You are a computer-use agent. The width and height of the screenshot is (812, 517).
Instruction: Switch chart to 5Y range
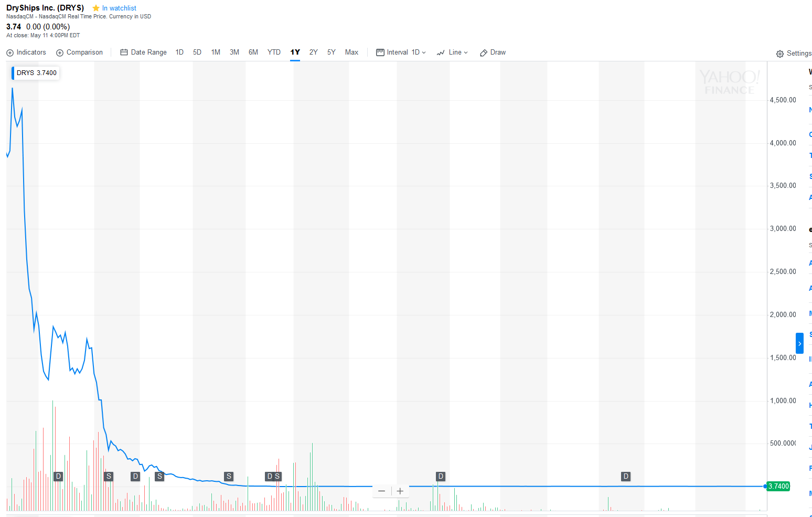click(x=332, y=52)
